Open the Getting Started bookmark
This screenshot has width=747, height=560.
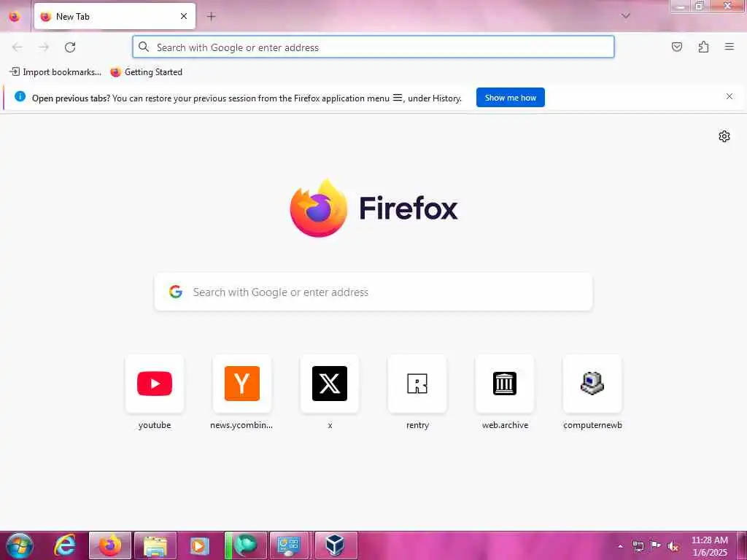146,72
